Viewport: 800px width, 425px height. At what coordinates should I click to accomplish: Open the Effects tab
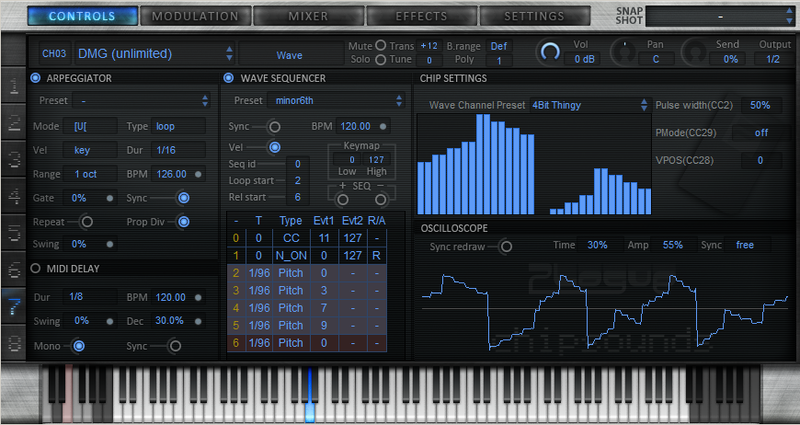(x=421, y=16)
